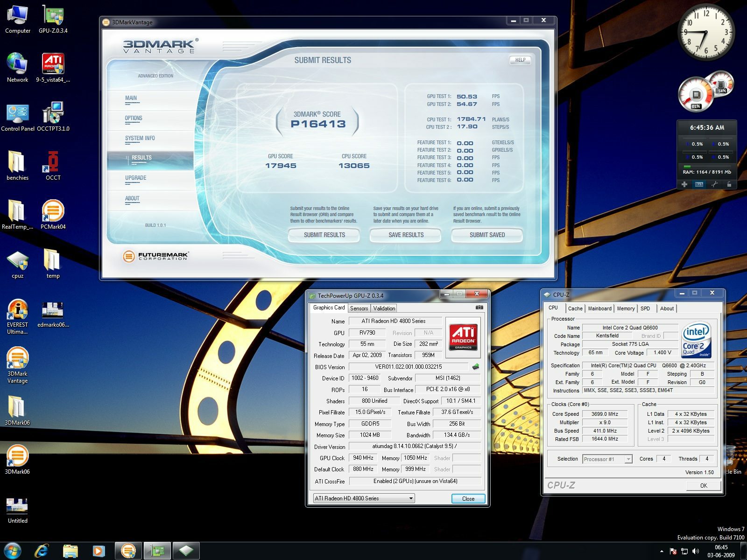
Task: Open the benchies folder
Action: (18, 166)
